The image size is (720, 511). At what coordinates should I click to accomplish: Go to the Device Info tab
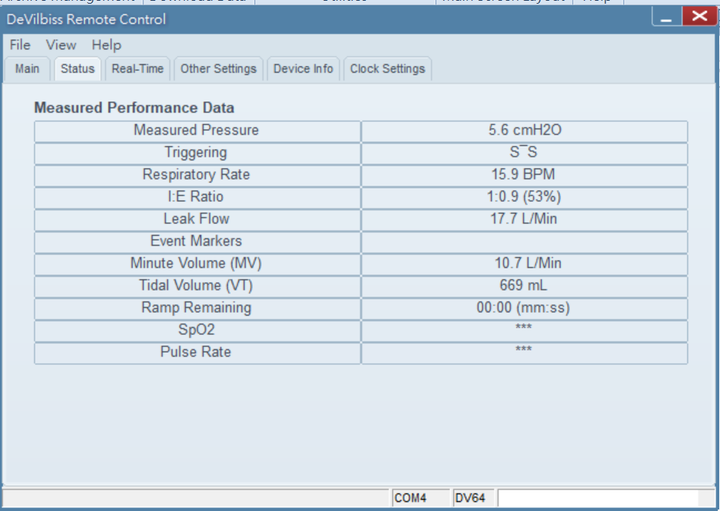click(x=304, y=69)
